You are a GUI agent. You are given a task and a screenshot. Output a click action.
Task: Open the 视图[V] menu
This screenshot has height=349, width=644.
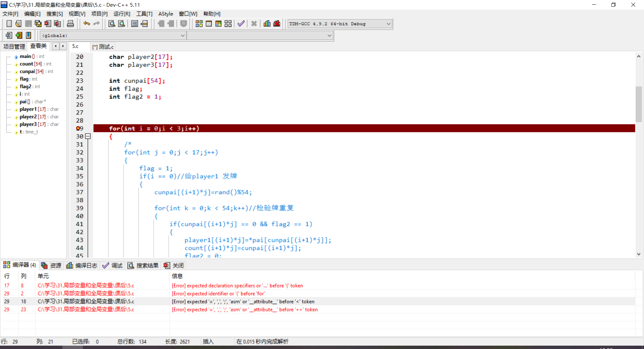tap(77, 14)
